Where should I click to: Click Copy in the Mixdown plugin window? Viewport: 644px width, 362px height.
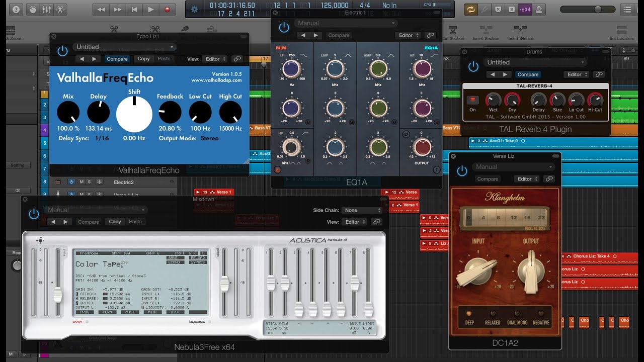coord(115,222)
